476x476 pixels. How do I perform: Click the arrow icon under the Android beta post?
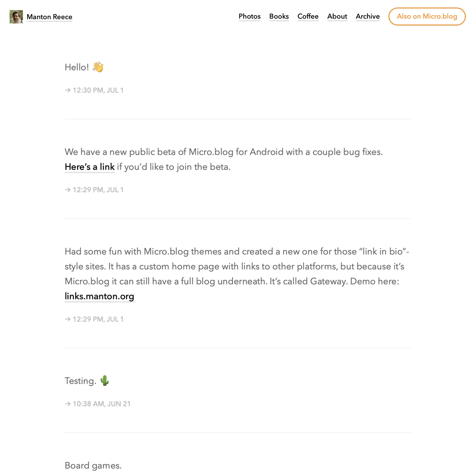68,190
